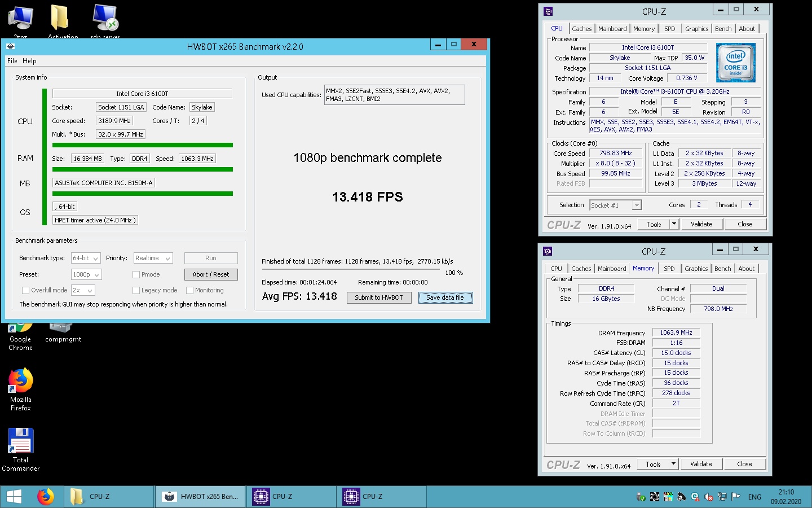812x508 pixels.
Task: Open the Socket #1 selection dropdown
Action: [615, 205]
